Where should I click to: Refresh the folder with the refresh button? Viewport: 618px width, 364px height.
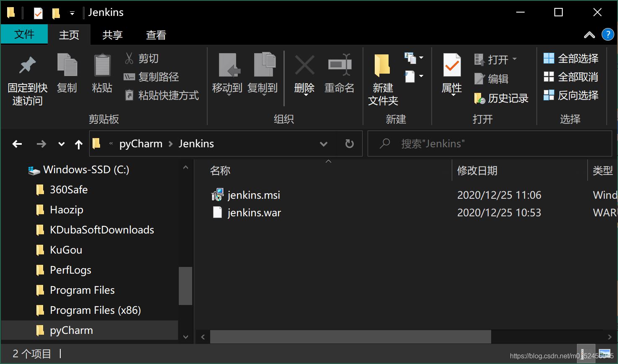tap(350, 144)
